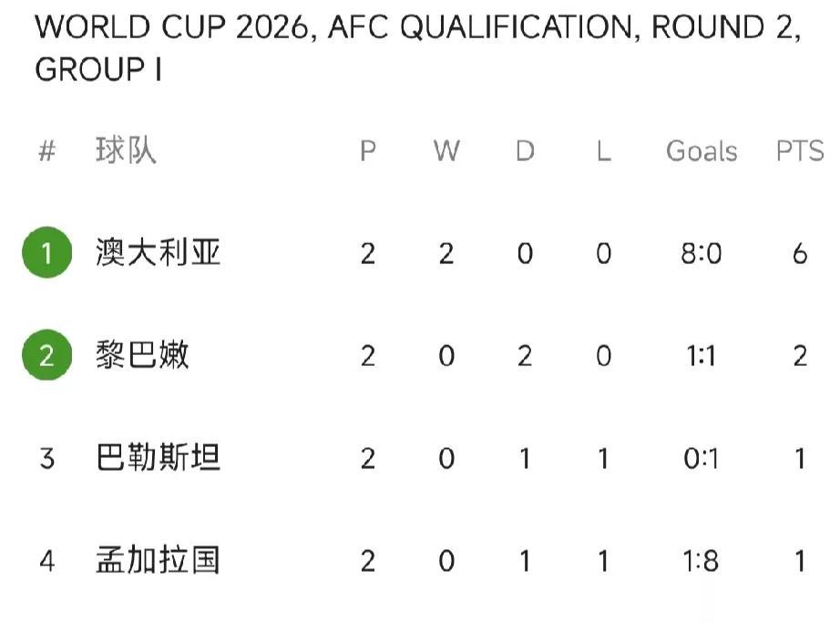Click rank number 4 beside 孟加拉国
The image size is (840, 630).
click(x=47, y=561)
